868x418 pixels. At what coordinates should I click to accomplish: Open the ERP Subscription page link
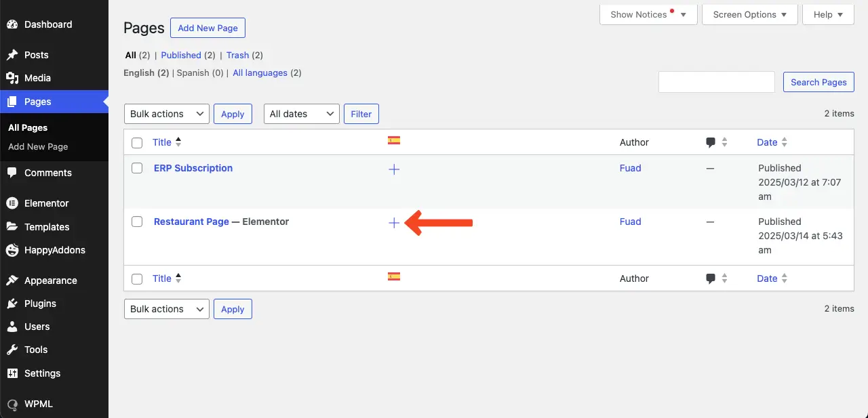193,168
